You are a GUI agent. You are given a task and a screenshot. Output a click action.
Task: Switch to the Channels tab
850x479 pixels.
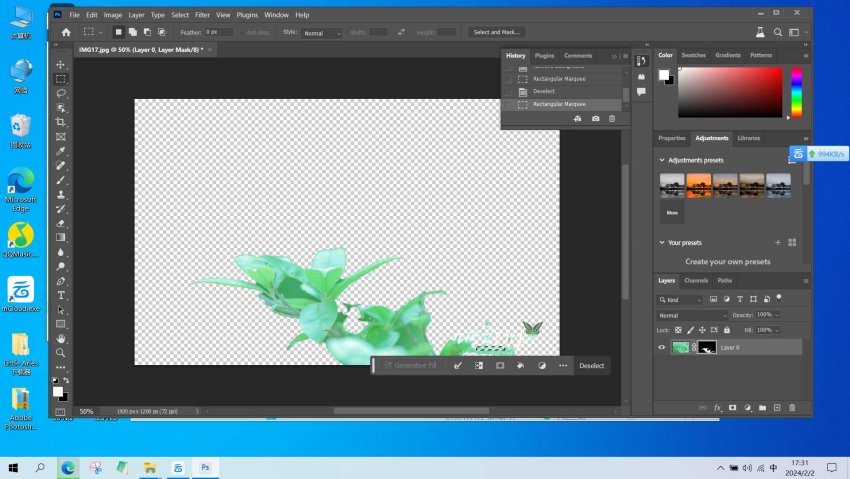click(x=696, y=281)
